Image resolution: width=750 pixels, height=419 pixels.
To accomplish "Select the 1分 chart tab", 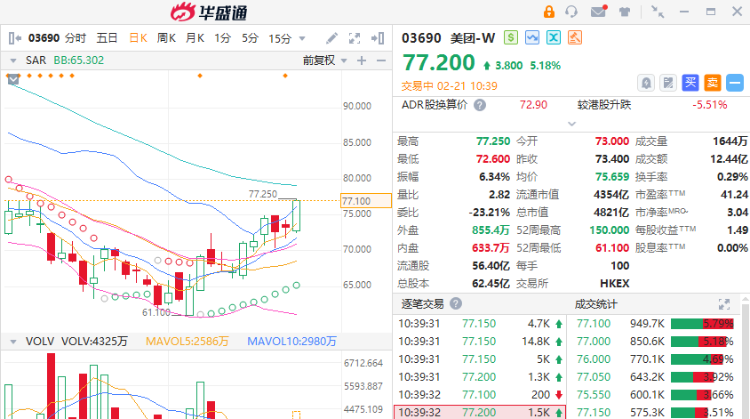I will [222, 38].
